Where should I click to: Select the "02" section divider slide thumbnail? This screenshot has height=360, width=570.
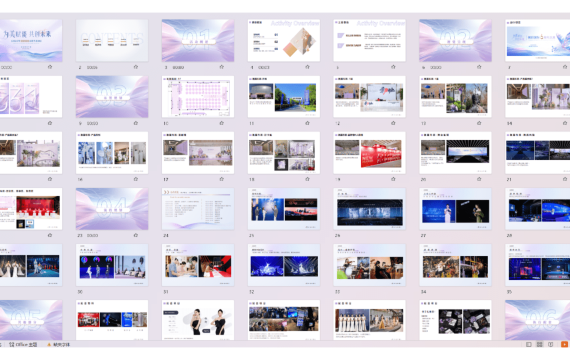click(455, 40)
